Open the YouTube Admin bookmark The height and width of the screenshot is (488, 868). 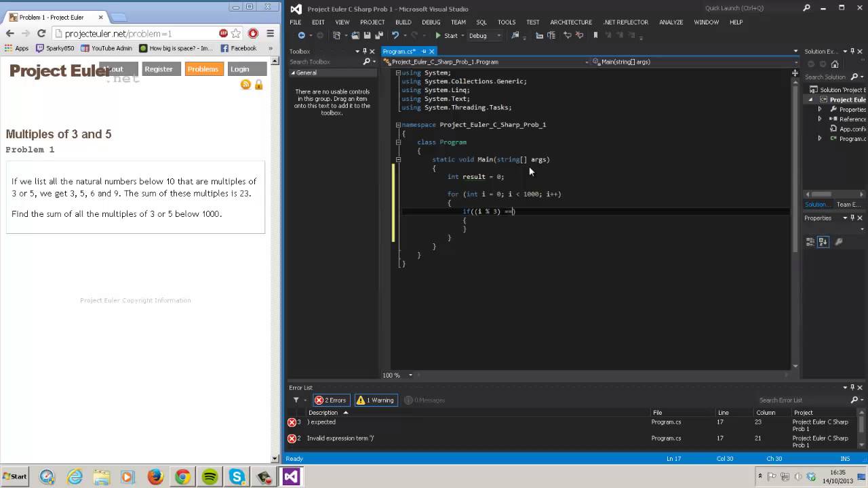[106, 48]
